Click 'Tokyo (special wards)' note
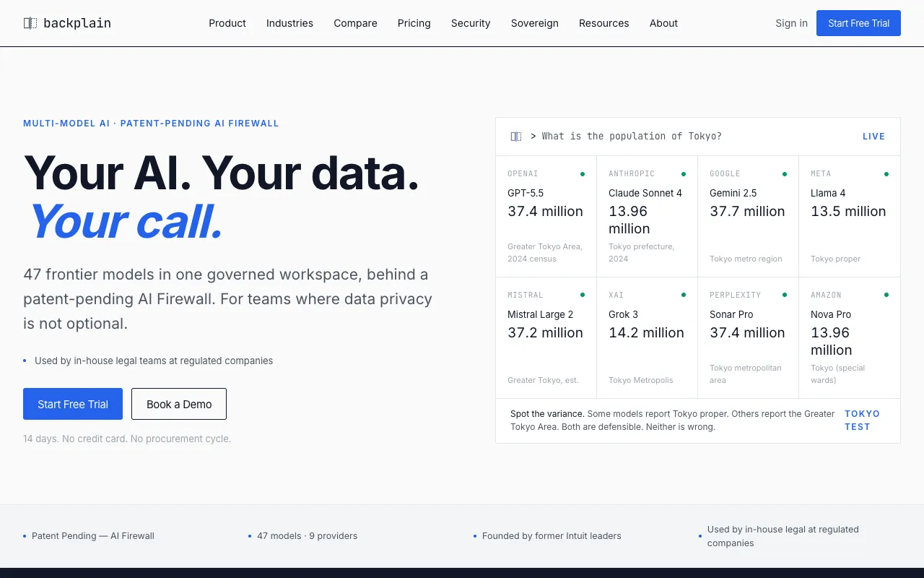Image resolution: width=924 pixels, height=578 pixels. (838, 374)
